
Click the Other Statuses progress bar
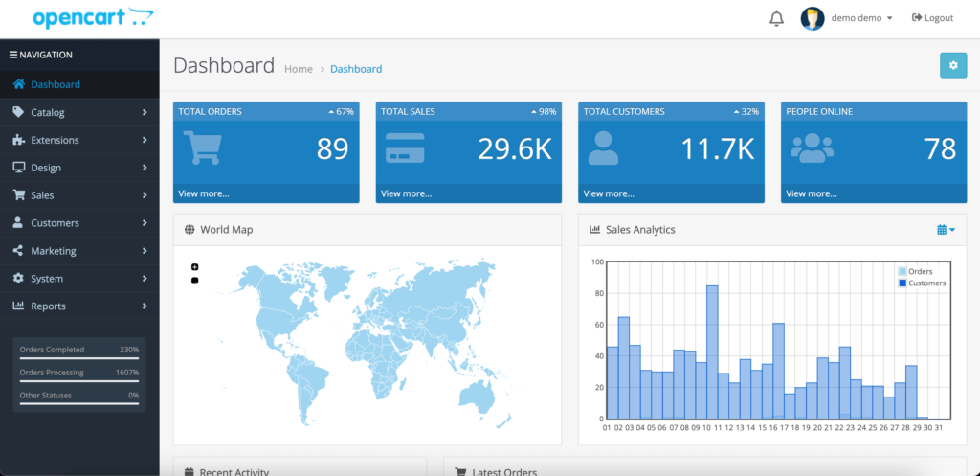78,403
